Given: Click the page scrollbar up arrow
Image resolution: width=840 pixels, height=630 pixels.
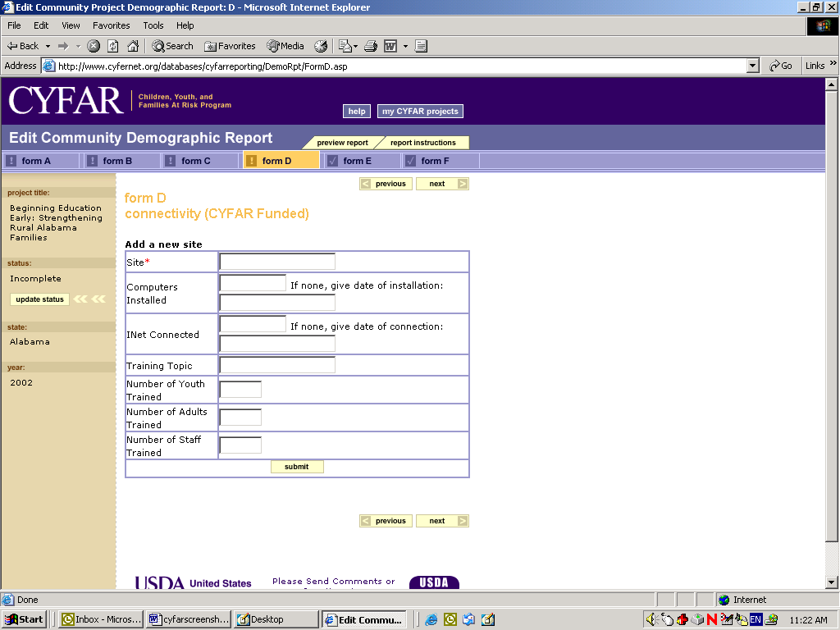Looking at the screenshot, I should (831, 84).
